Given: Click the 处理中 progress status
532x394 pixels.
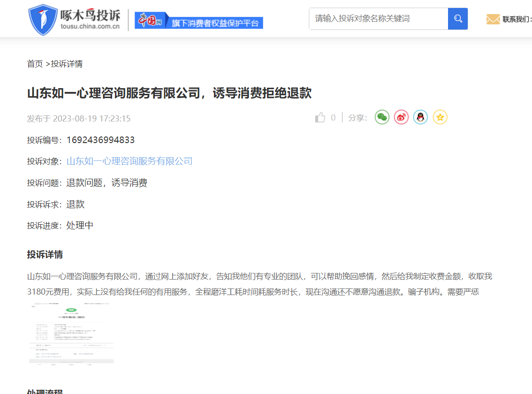Looking at the screenshot, I should [x=80, y=225].
